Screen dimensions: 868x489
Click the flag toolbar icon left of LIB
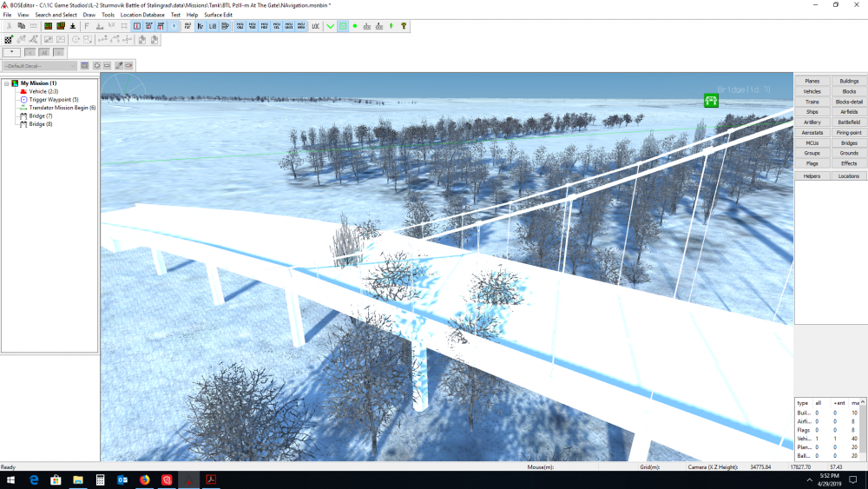click(x=200, y=26)
